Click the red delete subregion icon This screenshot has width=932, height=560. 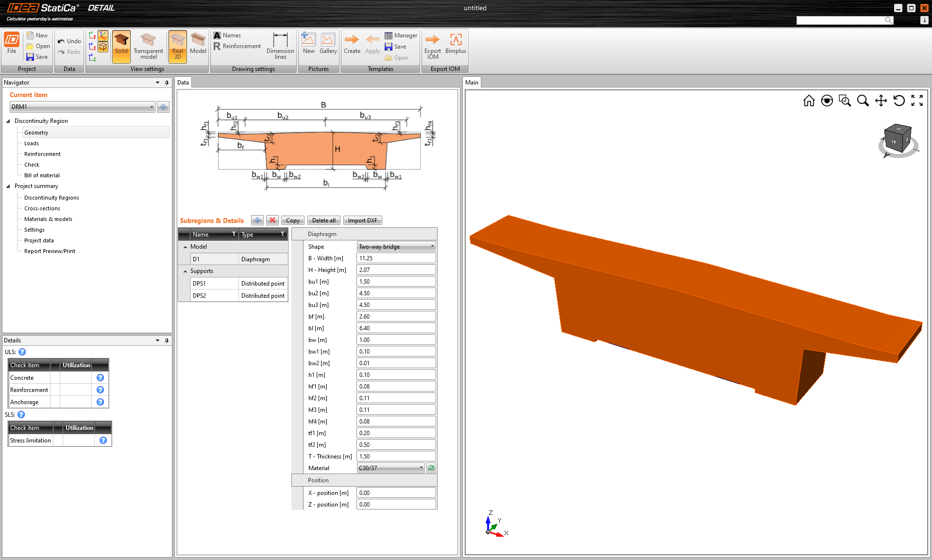272,221
